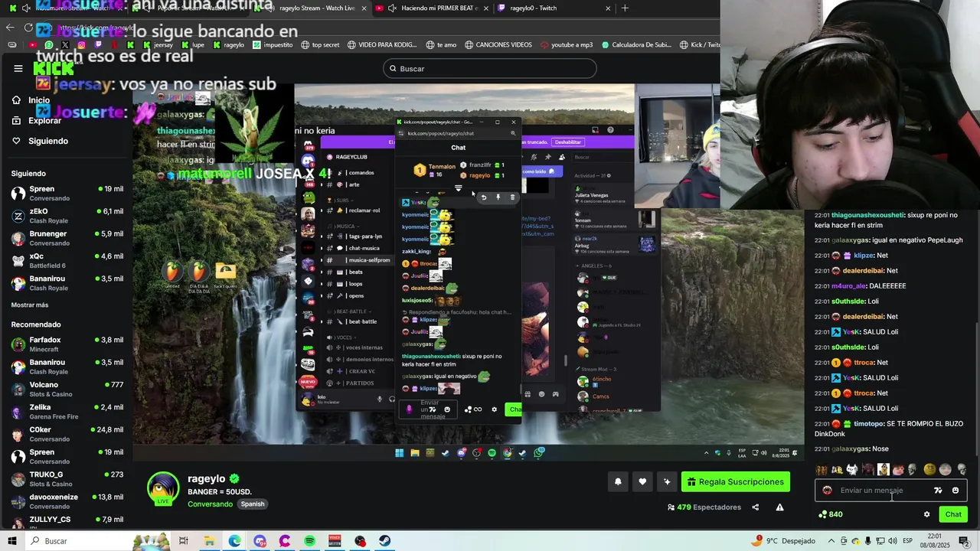Send message with the green Chat button
This screenshot has width=980, height=551.
(x=953, y=514)
